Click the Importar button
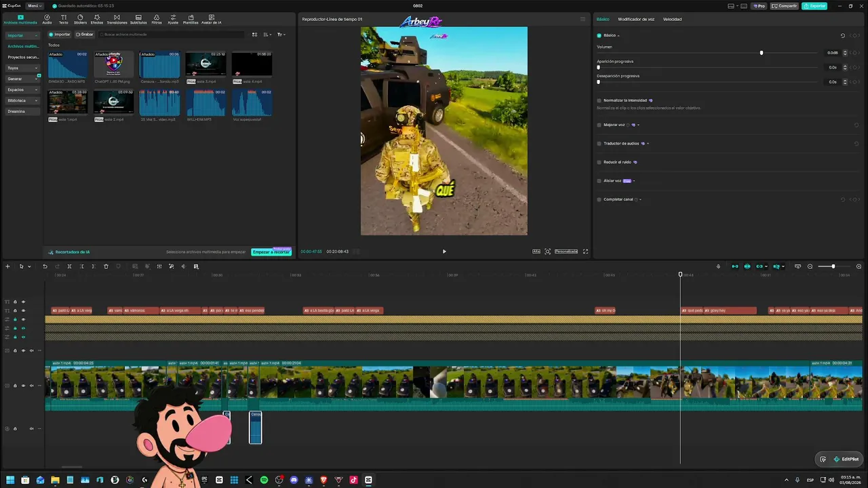The image size is (868, 488). [60, 35]
